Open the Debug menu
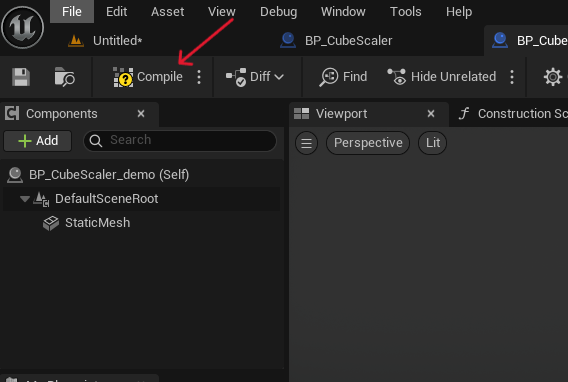This screenshot has width=568, height=382. [278, 12]
